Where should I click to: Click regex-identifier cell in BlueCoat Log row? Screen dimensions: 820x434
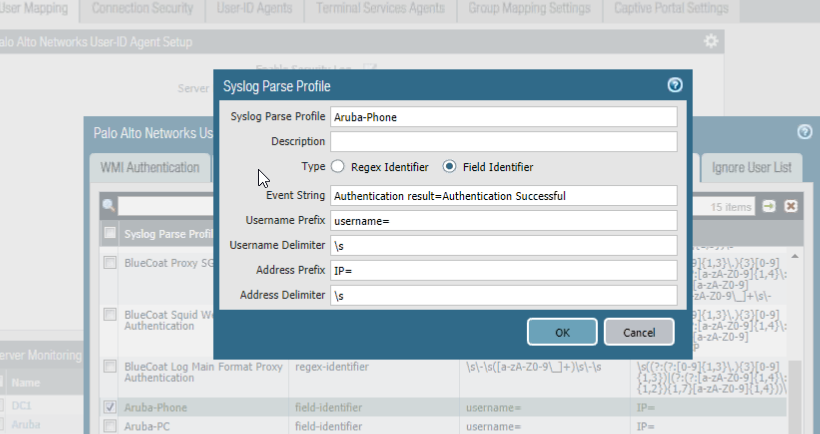coord(332,367)
